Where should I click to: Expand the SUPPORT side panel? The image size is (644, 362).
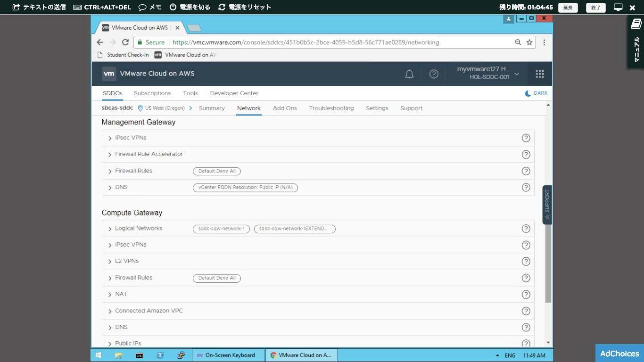click(547, 205)
